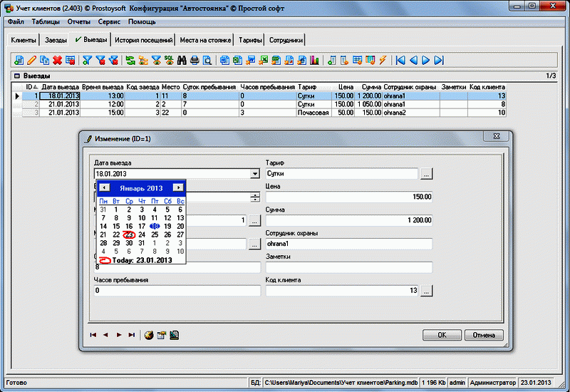
Task: Open the Таблицы menu
Action: click(46, 22)
